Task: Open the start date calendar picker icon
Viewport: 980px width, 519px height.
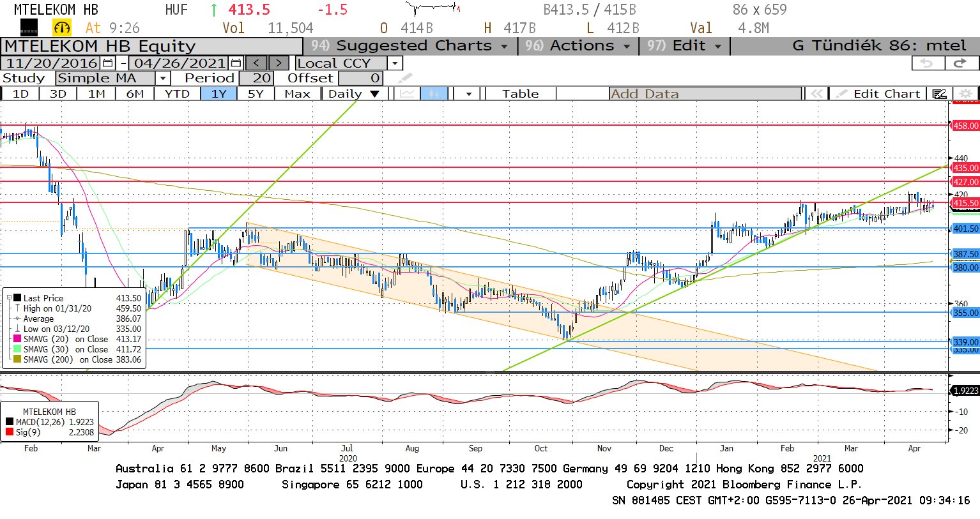Action: 107,63
